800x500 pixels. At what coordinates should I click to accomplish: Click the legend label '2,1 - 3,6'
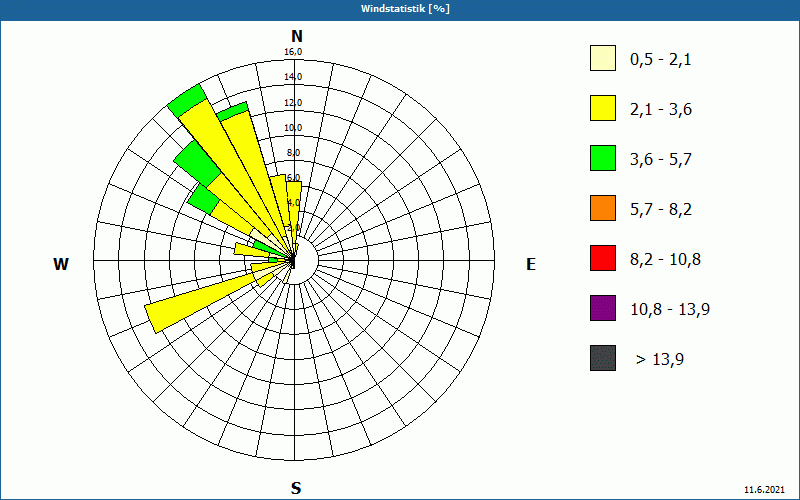[661, 110]
